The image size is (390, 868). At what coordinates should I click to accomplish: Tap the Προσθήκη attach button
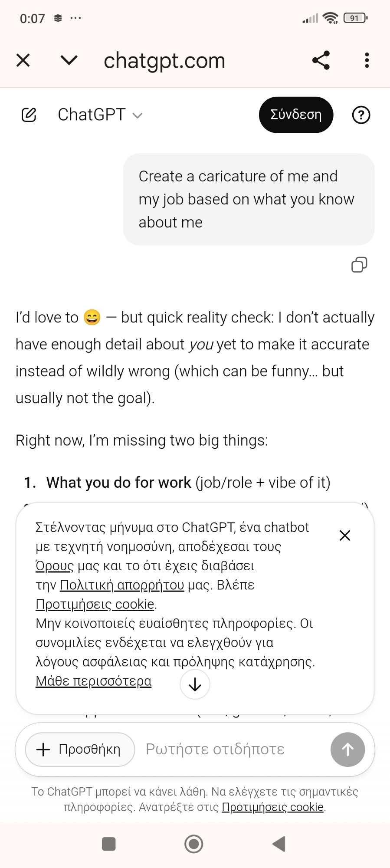pyautogui.click(x=80, y=750)
